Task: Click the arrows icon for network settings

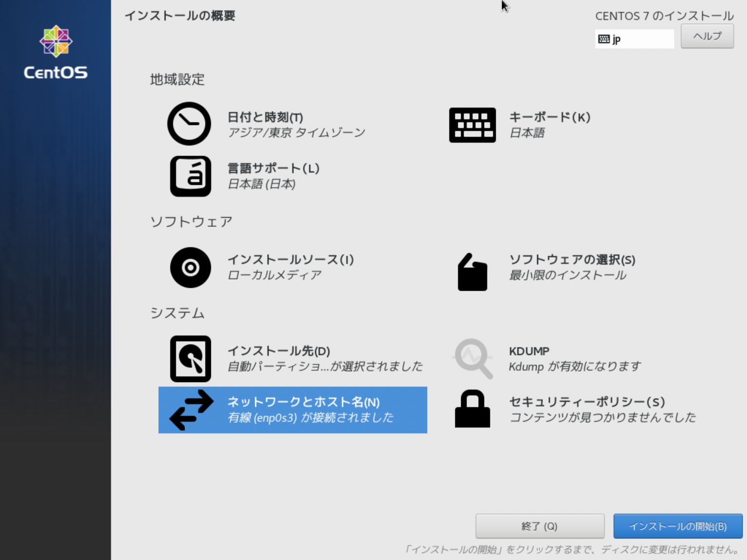Action: click(191, 410)
